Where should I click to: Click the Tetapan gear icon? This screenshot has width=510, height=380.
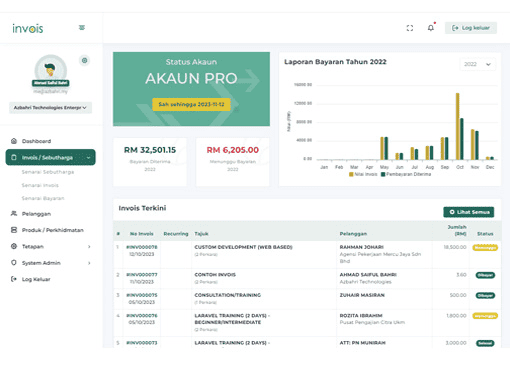tap(14, 246)
